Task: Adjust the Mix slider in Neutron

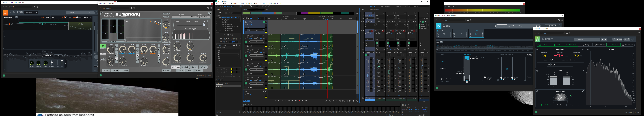Action: (x=62, y=62)
